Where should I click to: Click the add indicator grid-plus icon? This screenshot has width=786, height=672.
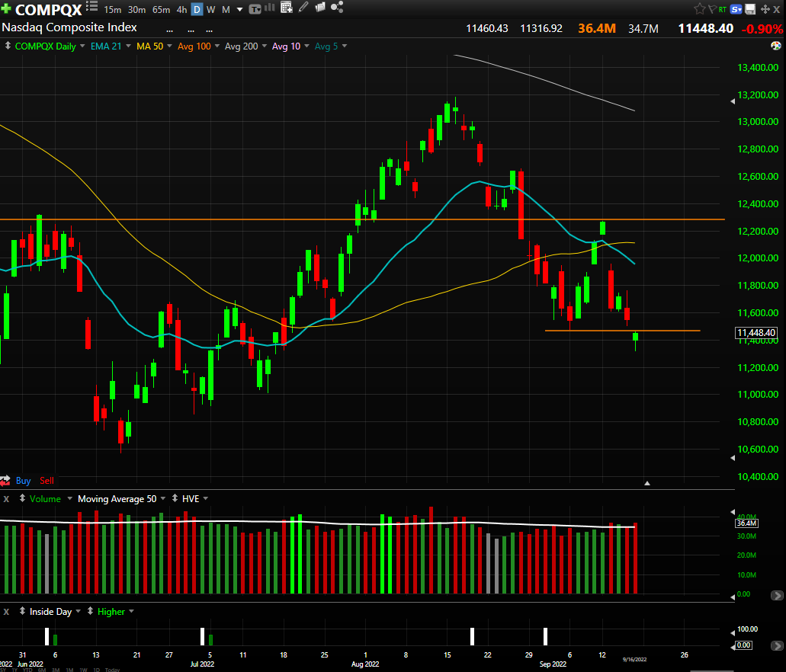[286, 7]
